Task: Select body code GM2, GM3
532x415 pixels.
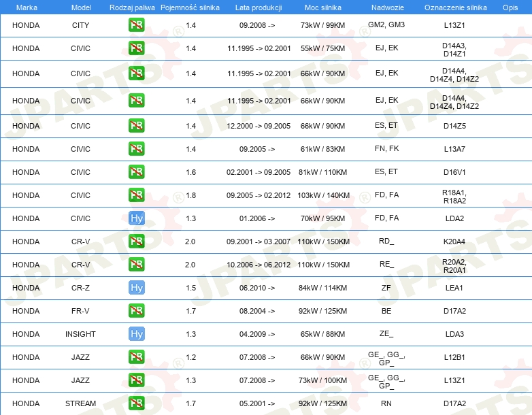Action: 386,24
